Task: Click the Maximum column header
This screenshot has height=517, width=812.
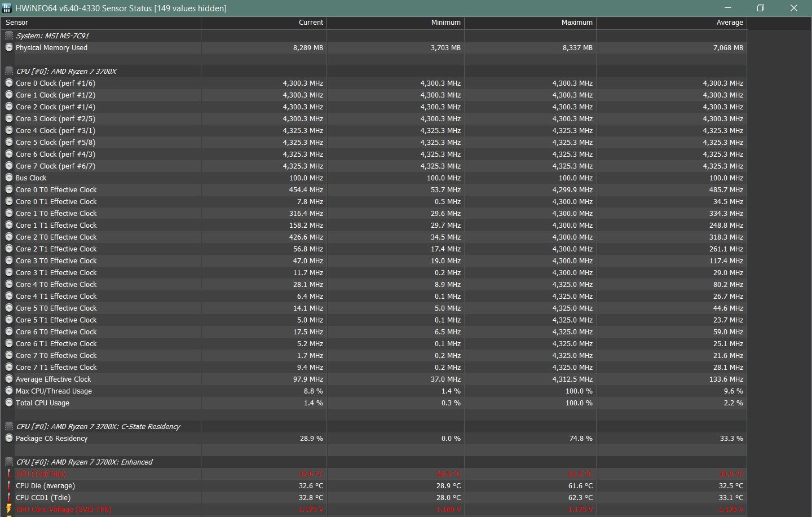Action: click(x=530, y=23)
